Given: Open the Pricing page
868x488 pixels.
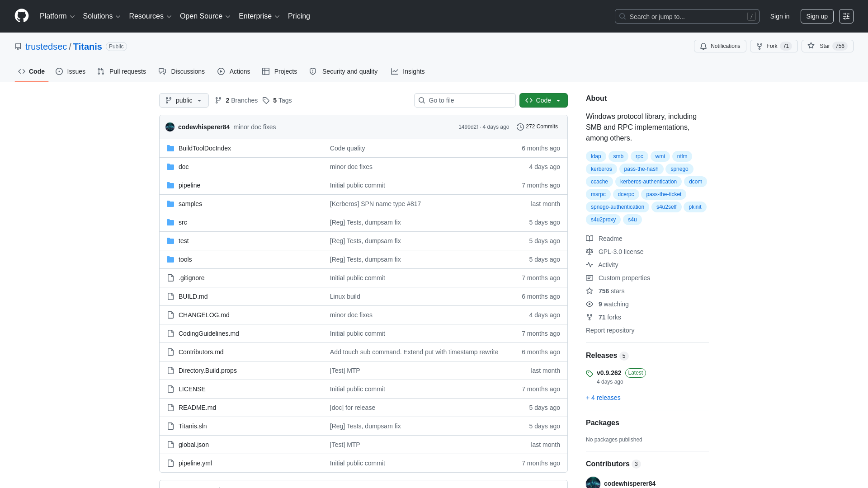Looking at the screenshot, I should (299, 16).
